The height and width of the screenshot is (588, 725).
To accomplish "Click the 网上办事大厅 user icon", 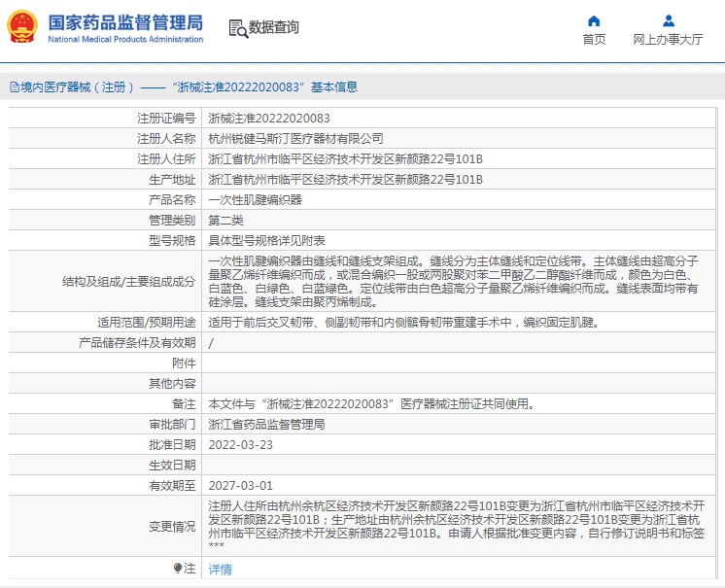I will [x=668, y=20].
